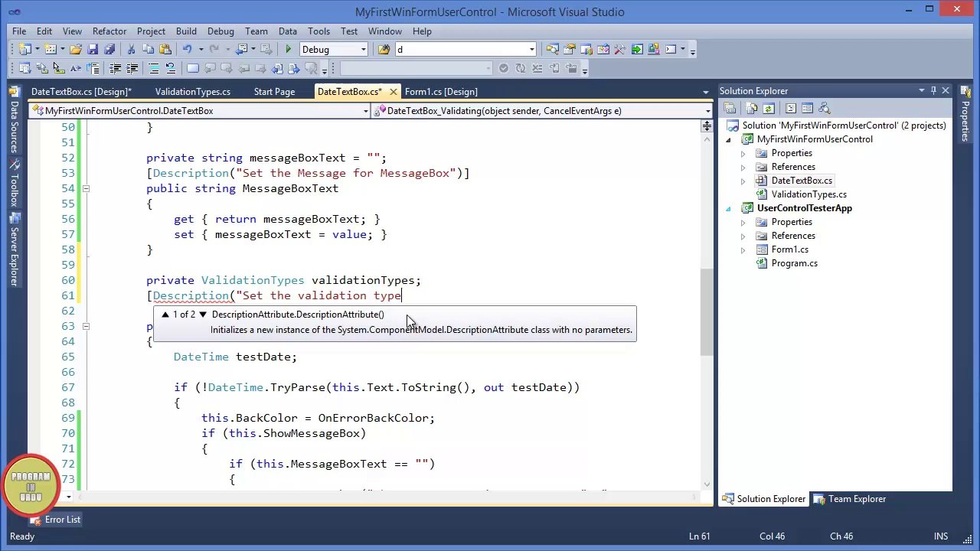
Task: Open Solution Explorer window position dropdown
Action: pyautogui.click(x=922, y=90)
